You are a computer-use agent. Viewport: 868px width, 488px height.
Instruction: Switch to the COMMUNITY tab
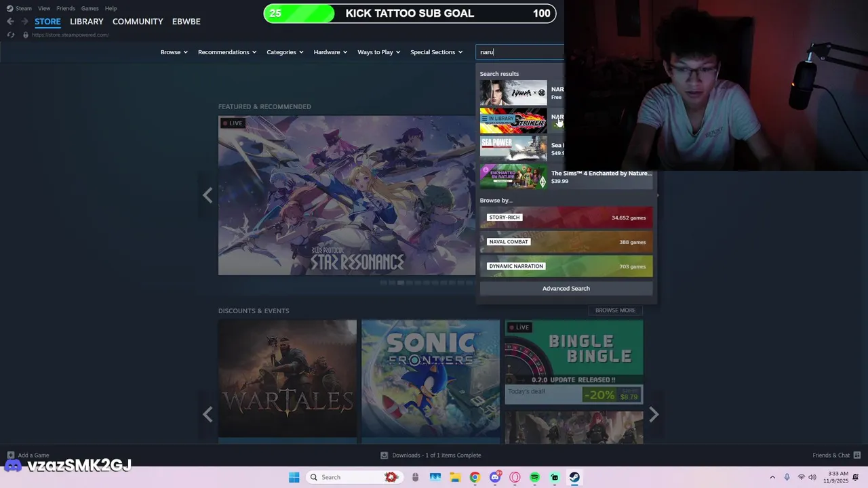pyautogui.click(x=138, y=22)
